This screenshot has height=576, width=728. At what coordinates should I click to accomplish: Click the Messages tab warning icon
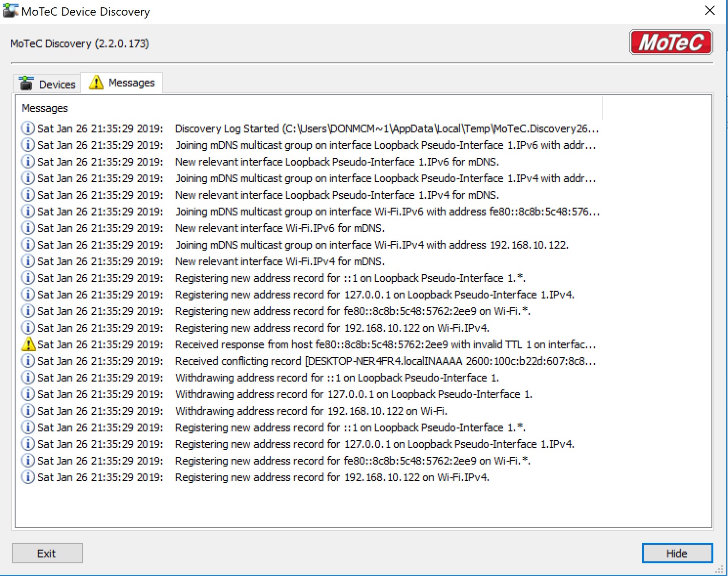click(x=96, y=82)
